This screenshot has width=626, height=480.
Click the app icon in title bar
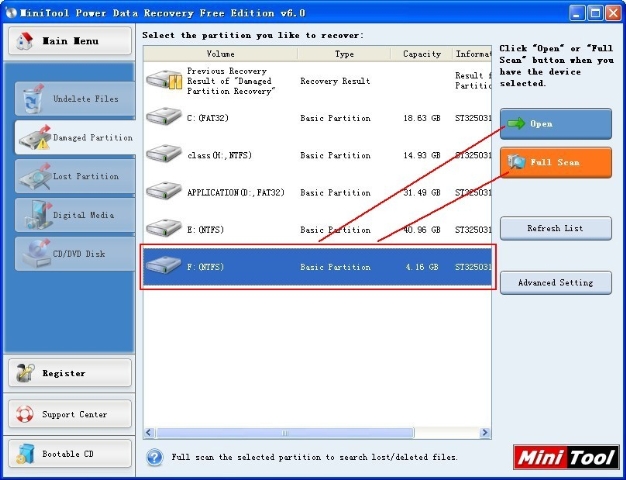(11, 13)
